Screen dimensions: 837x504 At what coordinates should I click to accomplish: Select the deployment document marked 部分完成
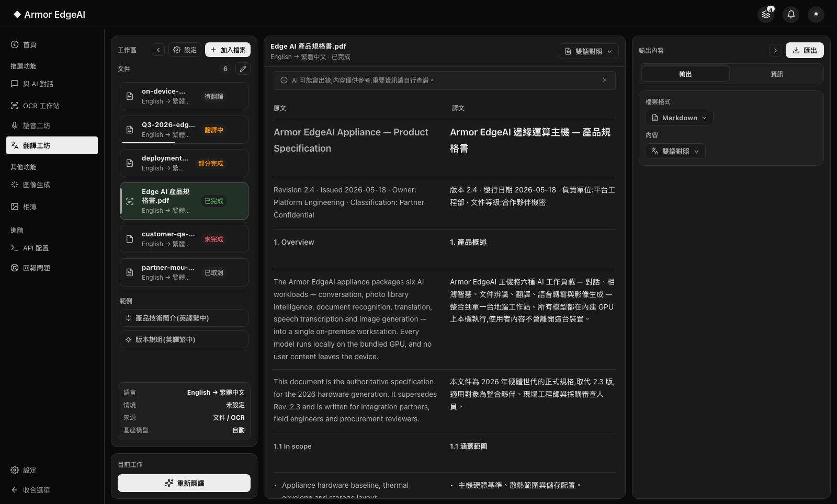(184, 163)
